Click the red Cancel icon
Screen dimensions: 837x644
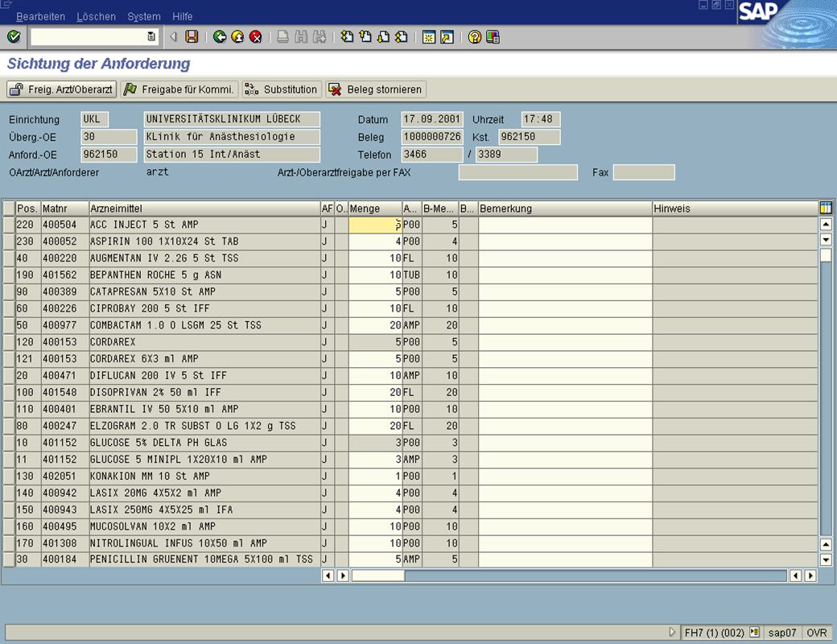pos(256,36)
